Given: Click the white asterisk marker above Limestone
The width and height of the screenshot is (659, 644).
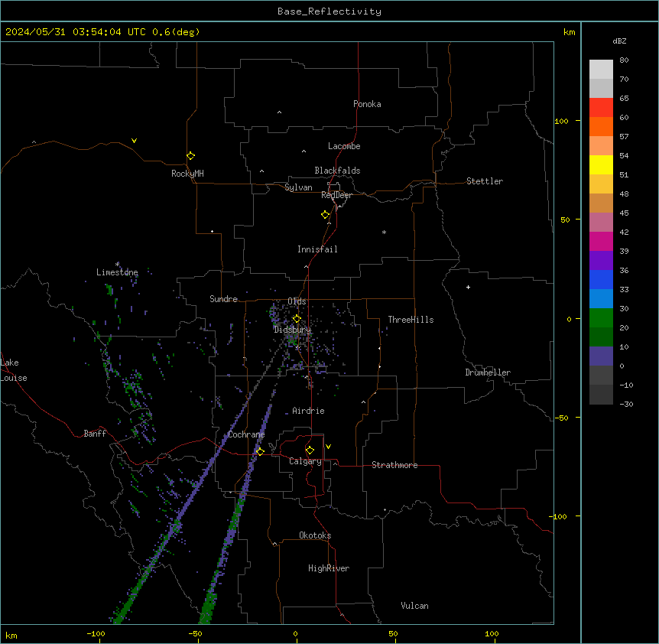Looking at the screenshot, I should click(117, 264).
